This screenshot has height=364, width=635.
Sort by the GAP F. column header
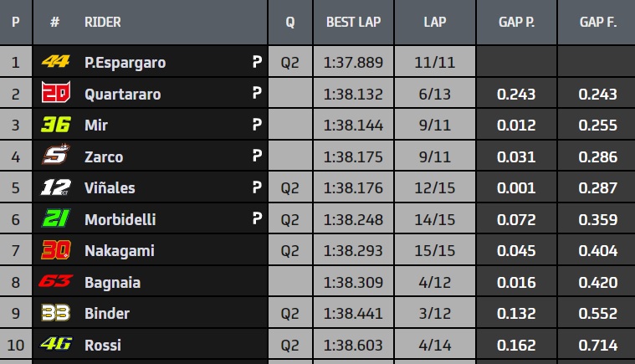click(597, 23)
